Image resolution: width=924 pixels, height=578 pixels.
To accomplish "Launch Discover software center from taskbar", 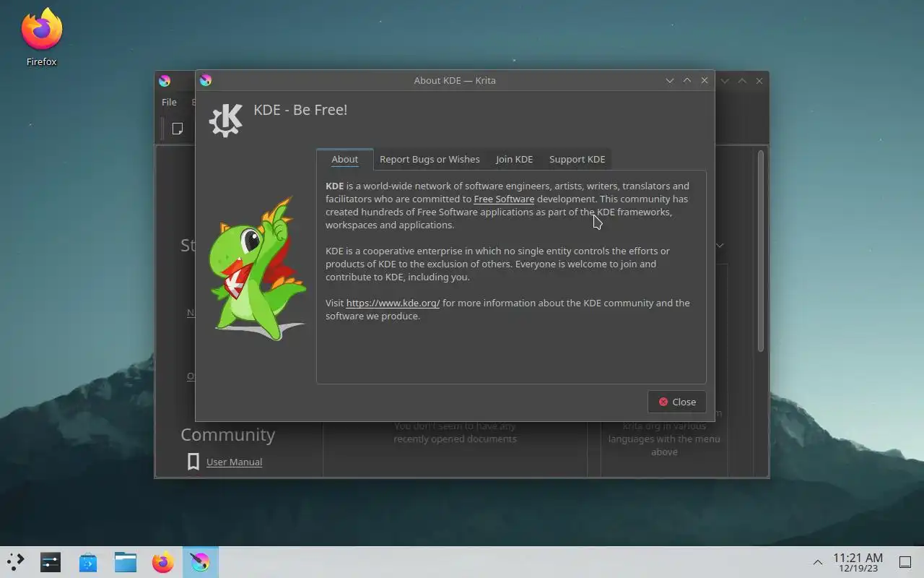I will tap(88, 561).
